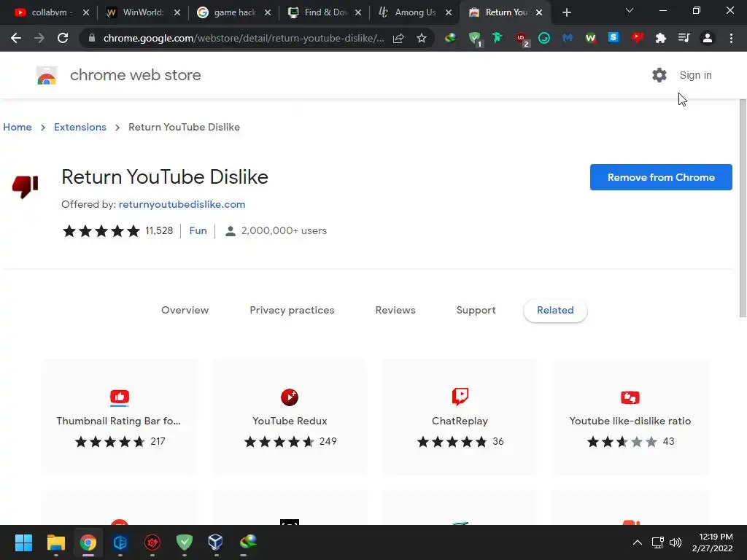Viewport: 747px width, 560px height.
Task: Click the forward navigation arrow
Action: pyautogui.click(x=39, y=38)
